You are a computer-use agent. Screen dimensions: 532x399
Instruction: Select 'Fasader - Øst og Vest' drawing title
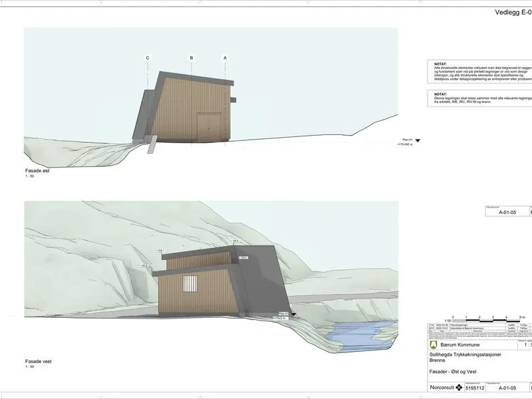click(x=453, y=372)
